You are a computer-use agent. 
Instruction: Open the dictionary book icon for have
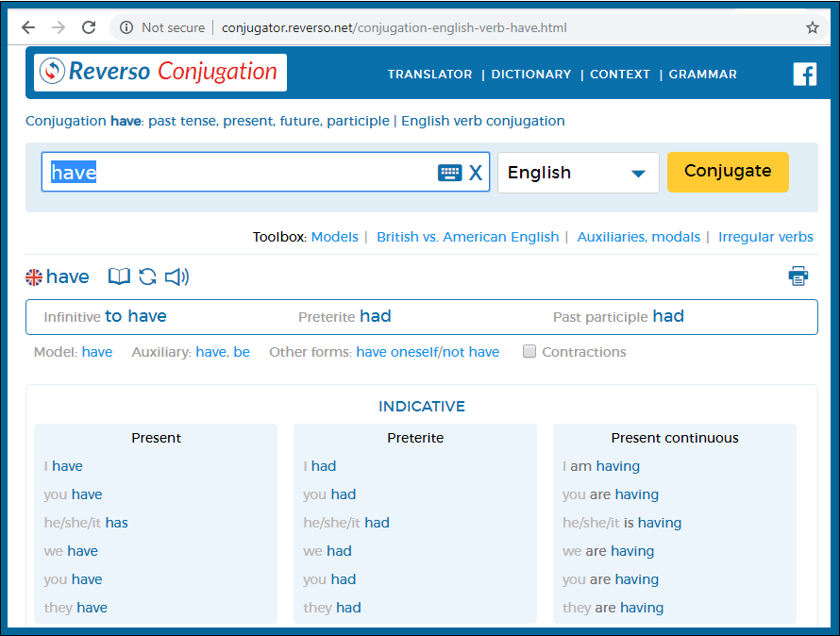(x=119, y=276)
